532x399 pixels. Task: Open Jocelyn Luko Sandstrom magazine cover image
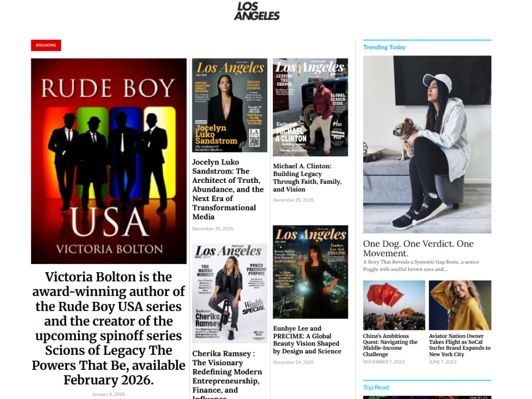[x=229, y=105]
